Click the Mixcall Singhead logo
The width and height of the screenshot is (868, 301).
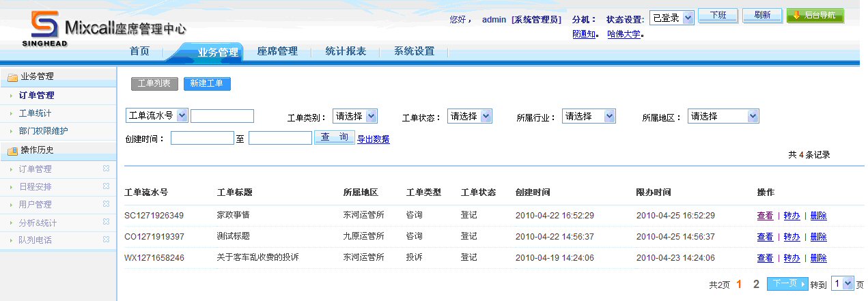pos(45,27)
